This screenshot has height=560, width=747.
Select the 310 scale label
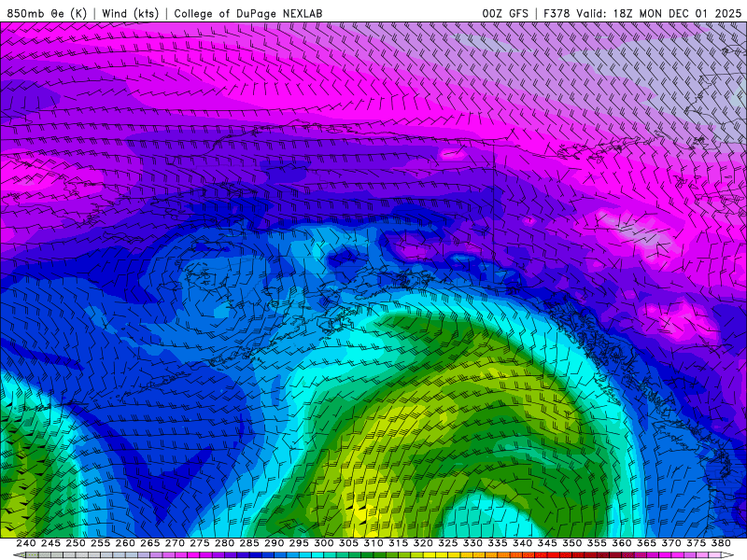pyautogui.click(x=373, y=543)
